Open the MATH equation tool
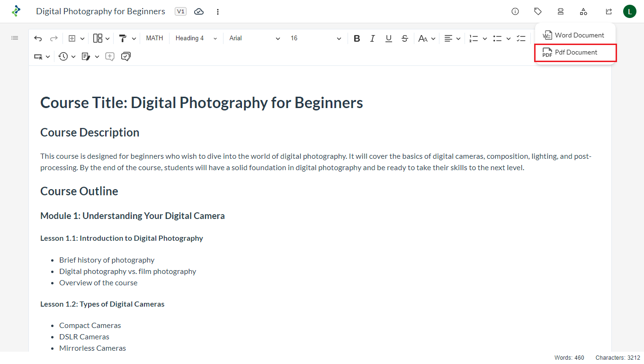The height and width of the screenshot is (364, 644). 154,38
